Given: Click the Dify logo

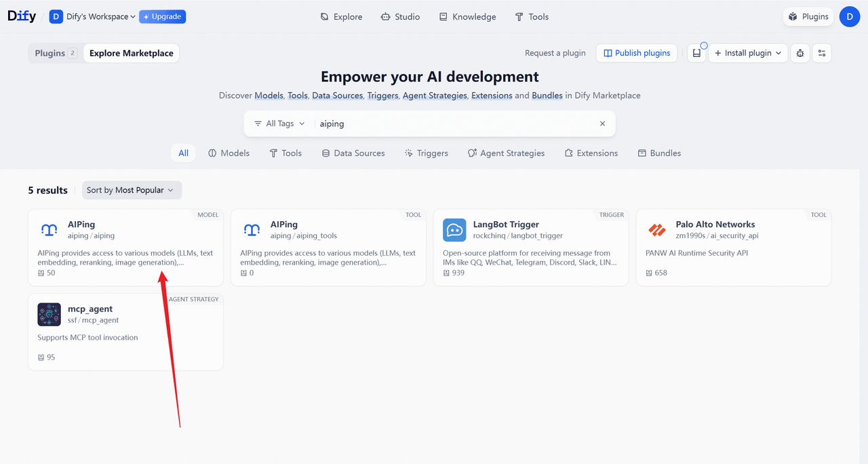Looking at the screenshot, I should [22, 16].
